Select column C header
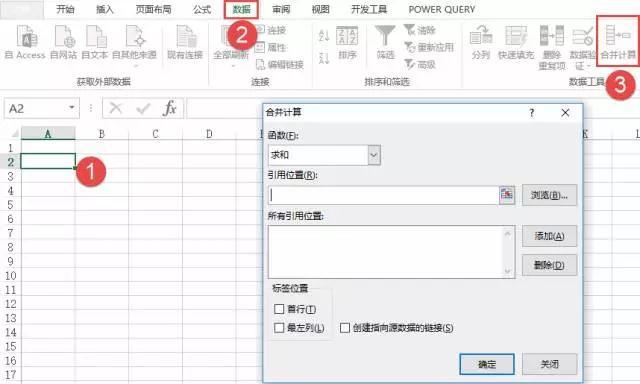 point(156,133)
